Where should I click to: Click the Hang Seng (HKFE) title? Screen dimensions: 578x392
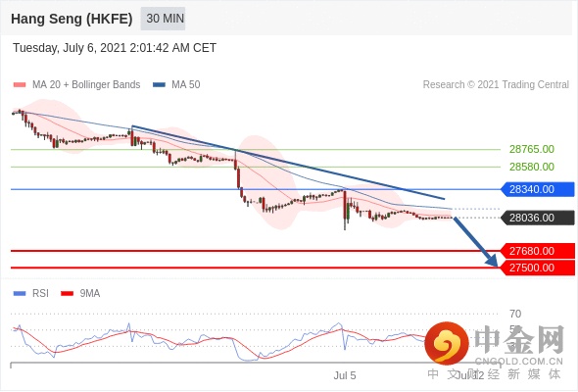click(x=72, y=19)
